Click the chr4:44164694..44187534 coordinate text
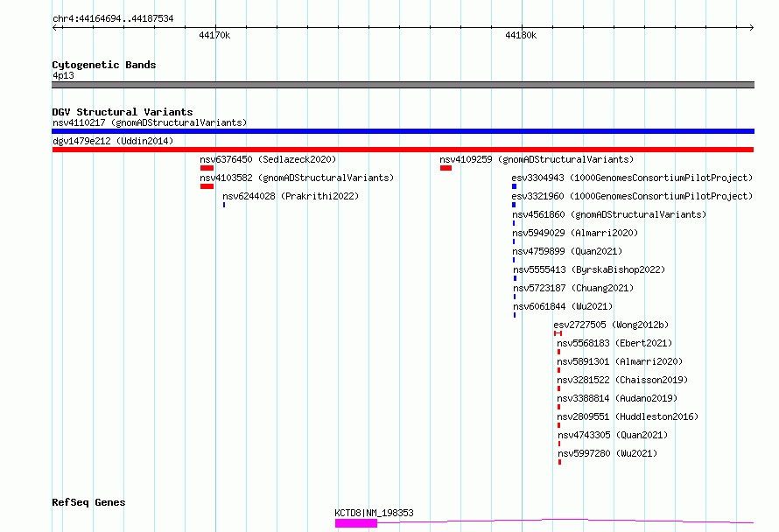Image resolution: width=779 pixels, height=532 pixels. 113,19
